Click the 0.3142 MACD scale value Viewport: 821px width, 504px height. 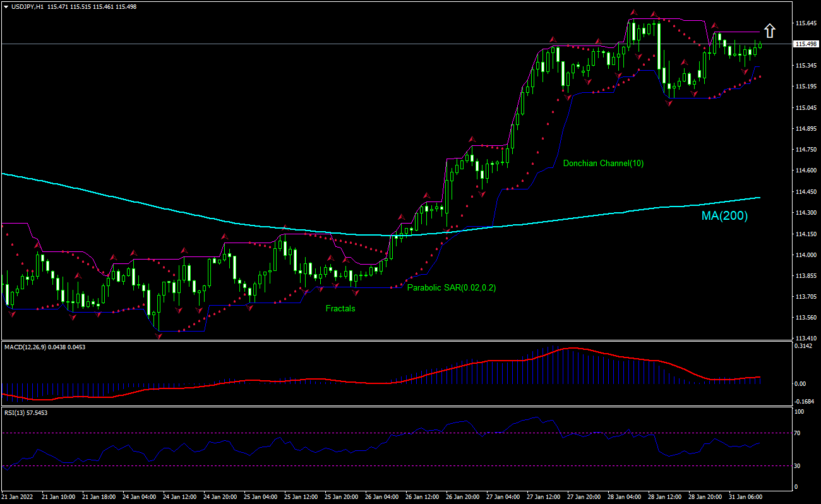(804, 346)
